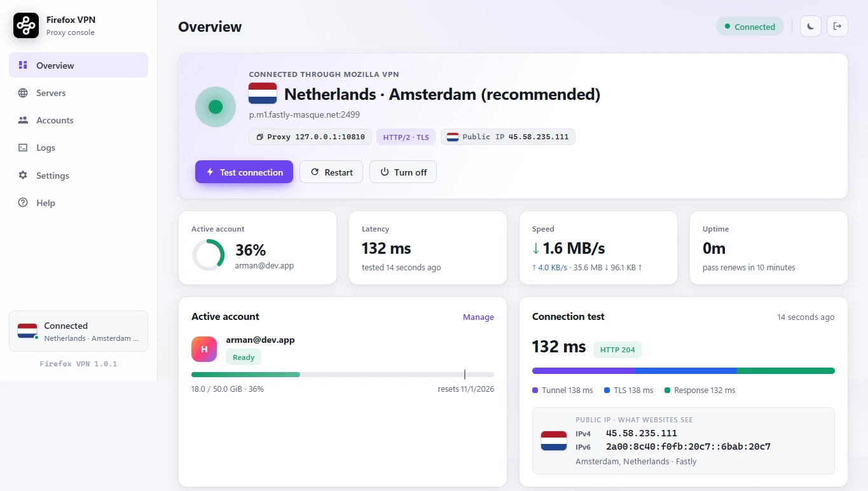Click the Speed 1.6 MB/s card
The height and width of the screenshot is (491, 868).
click(598, 248)
